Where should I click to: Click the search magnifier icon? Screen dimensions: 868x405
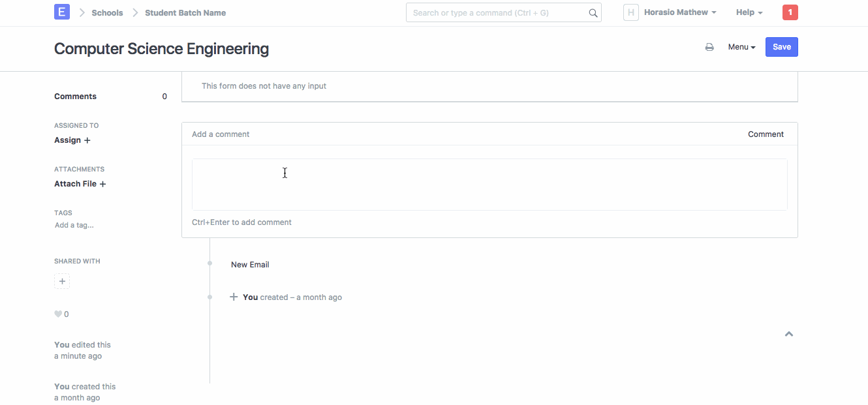(593, 13)
